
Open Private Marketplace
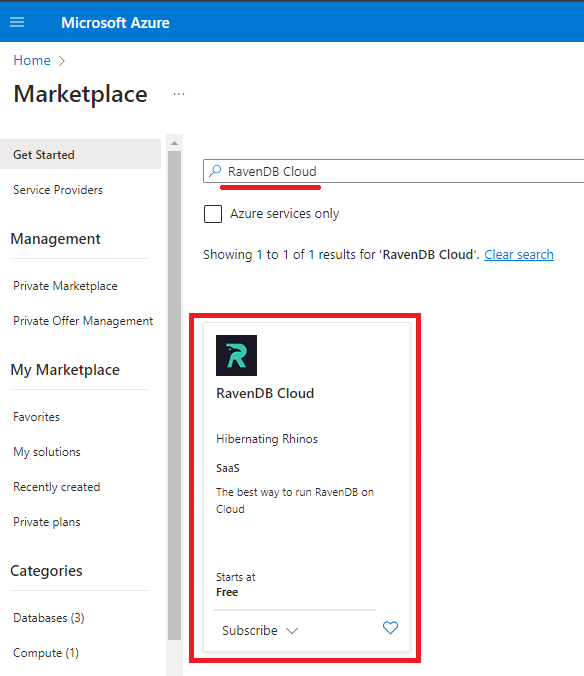(x=66, y=286)
